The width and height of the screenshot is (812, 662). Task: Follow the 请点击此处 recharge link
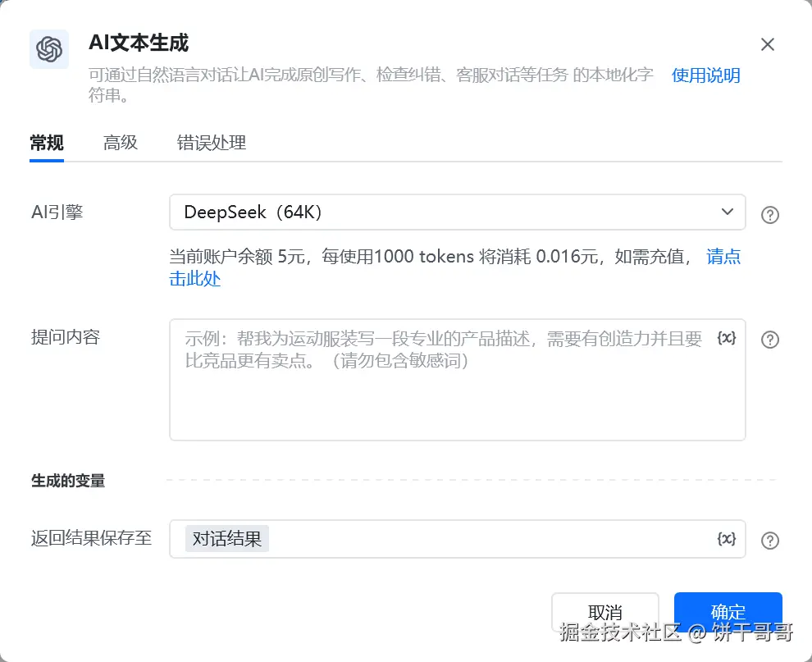(x=723, y=257)
